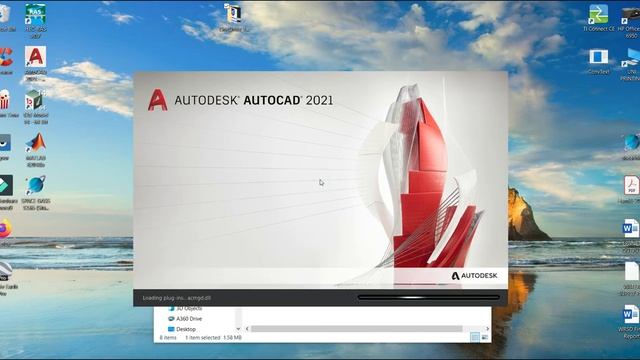Click the 'AUTODESK AUTOCAD 2021' splash title
Image resolution: width=640 pixels, height=360 pixels.
253,100
